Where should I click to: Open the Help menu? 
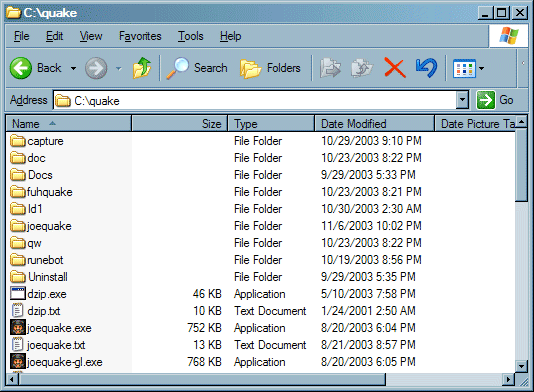pos(231,36)
